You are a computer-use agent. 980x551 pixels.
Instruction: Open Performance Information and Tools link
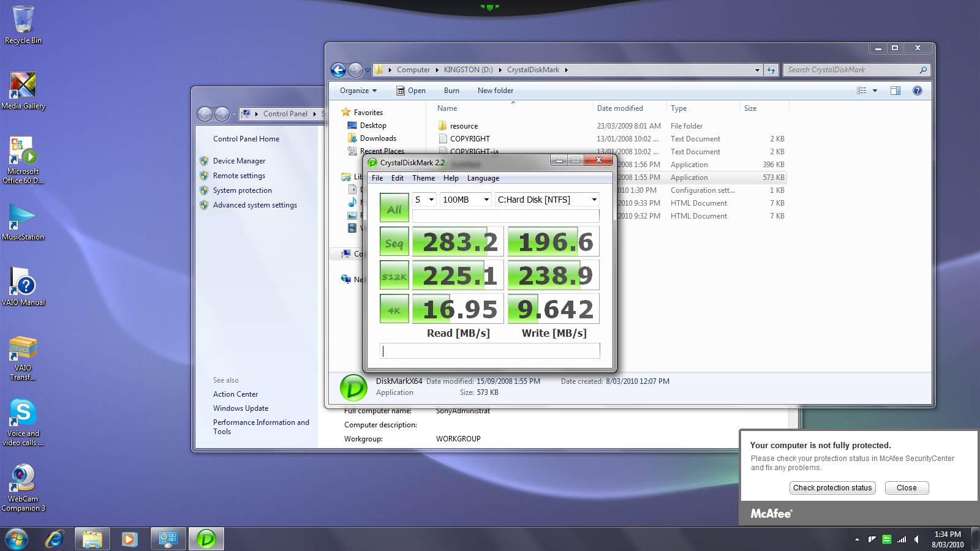click(261, 427)
